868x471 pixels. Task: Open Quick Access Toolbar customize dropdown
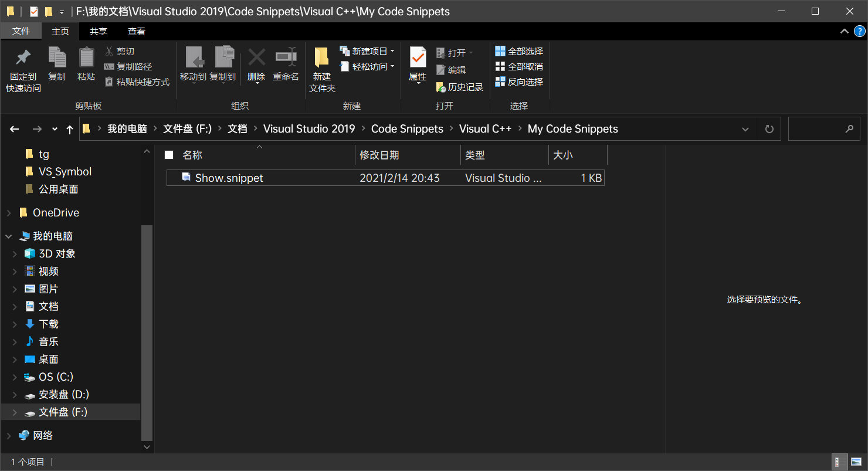(62, 12)
